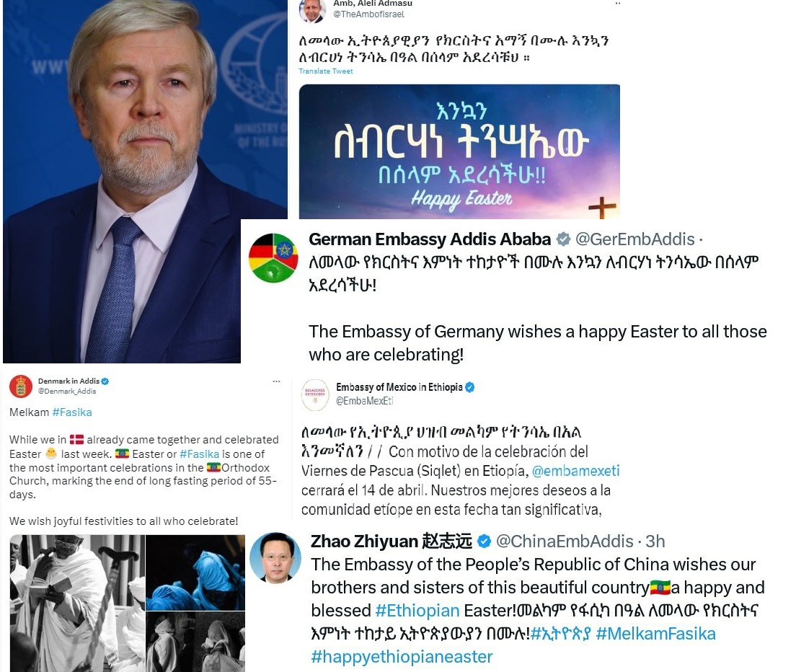Image resolution: width=796 pixels, height=672 pixels.
Task: Open the more options on Aleli Admasu tweet
Action: click(x=618, y=4)
